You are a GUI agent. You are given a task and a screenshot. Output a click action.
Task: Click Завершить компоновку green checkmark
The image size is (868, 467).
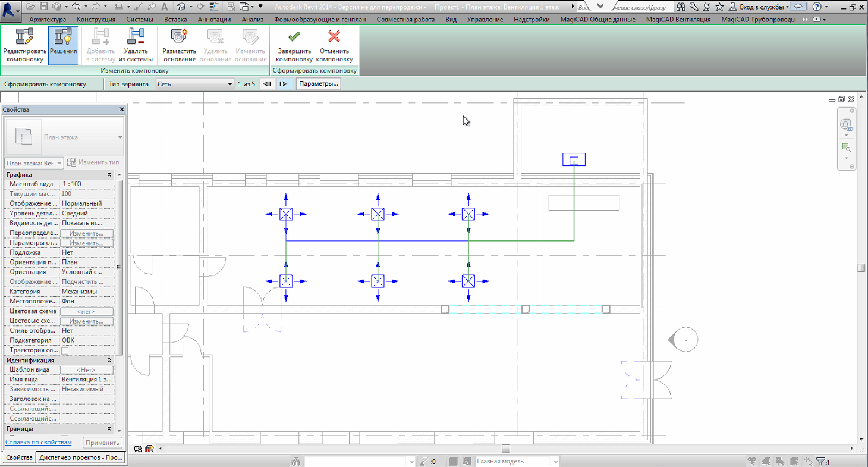[294, 46]
